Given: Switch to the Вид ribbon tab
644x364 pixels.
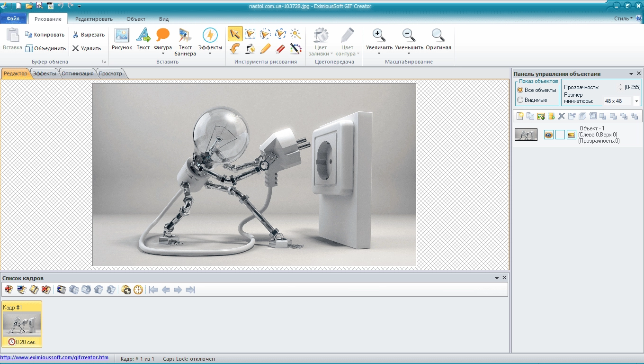Looking at the screenshot, I should tap(164, 19).
